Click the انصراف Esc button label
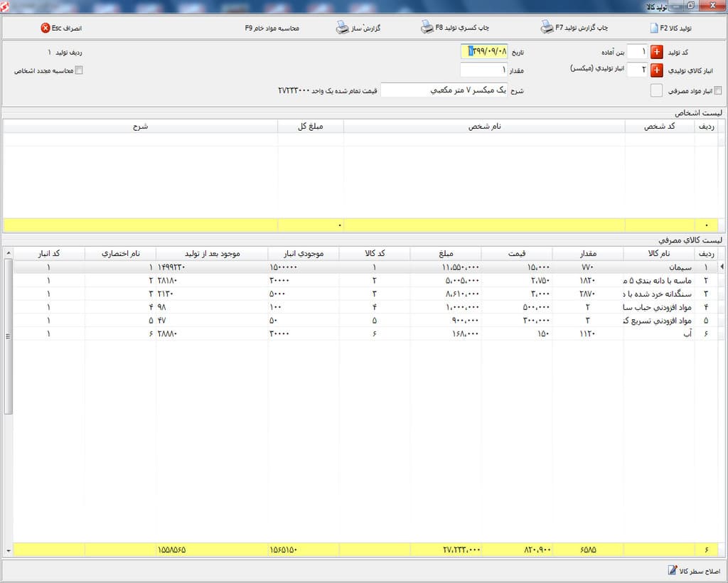Image resolution: width=728 pixels, height=583 pixels. pos(66,28)
